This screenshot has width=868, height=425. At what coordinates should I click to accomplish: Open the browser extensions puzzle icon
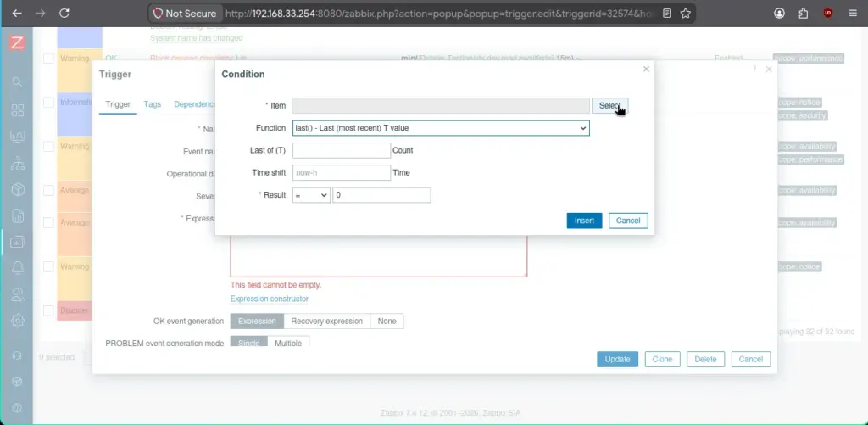(x=804, y=14)
